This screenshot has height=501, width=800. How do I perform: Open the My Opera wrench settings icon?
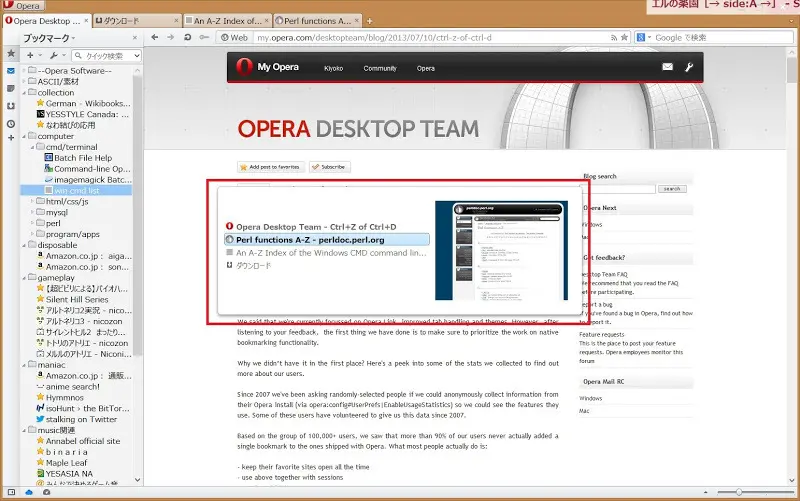(689, 67)
